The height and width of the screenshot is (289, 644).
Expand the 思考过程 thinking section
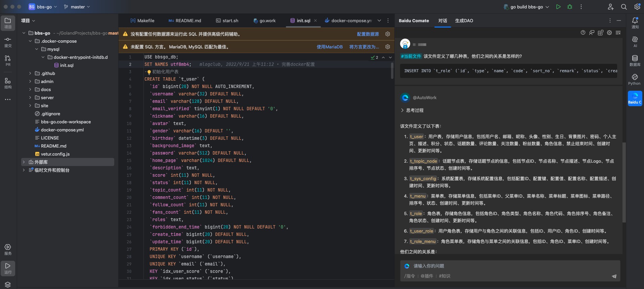(x=412, y=110)
